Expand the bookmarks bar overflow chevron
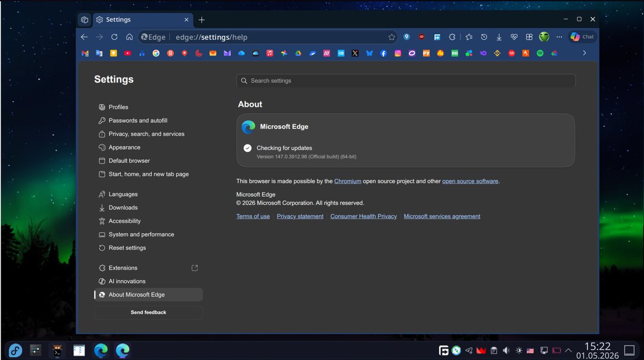 click(x=584, y=53)
